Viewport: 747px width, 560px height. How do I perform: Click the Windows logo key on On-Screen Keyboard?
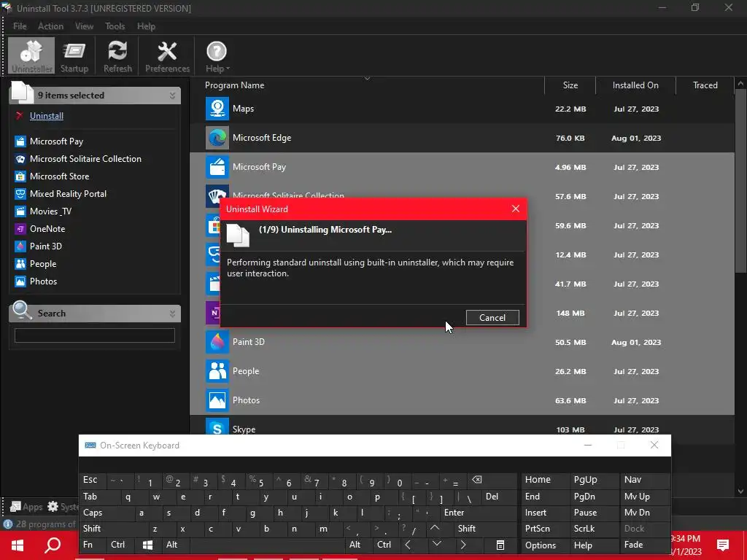pyautogui.click(x=148, y=545)
